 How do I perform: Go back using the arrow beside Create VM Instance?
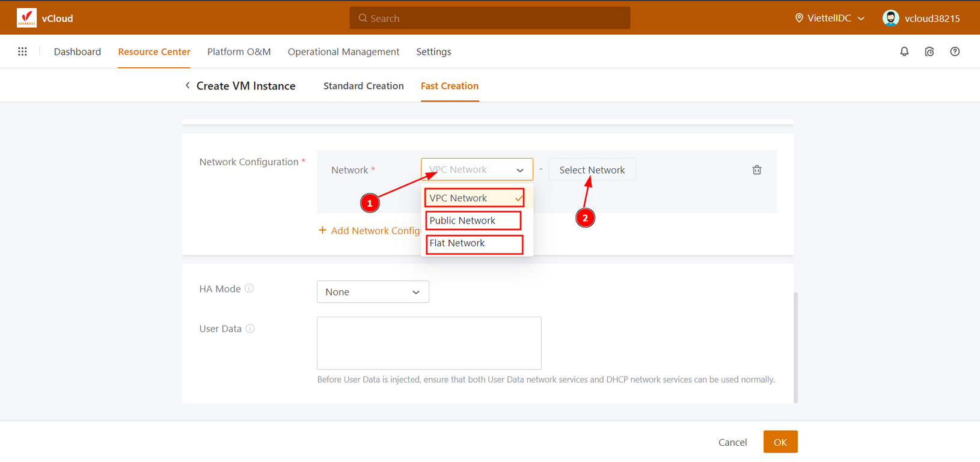[x=188, y=86]
